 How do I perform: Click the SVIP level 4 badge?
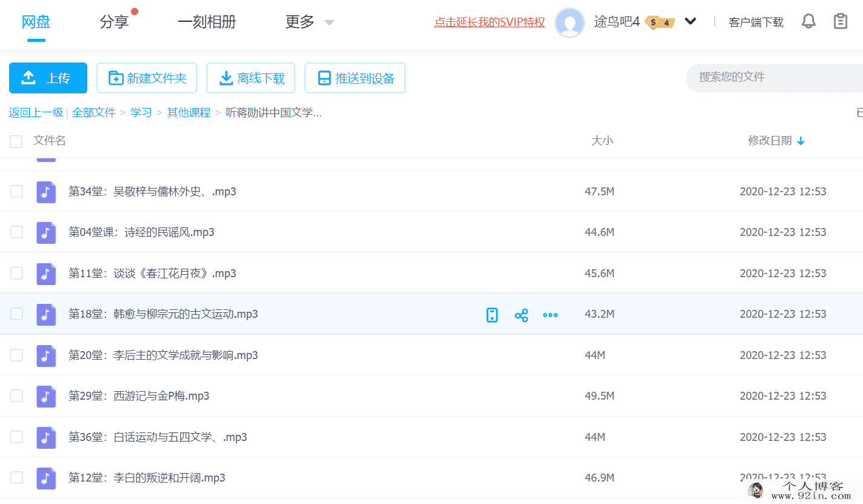point(660,23)
